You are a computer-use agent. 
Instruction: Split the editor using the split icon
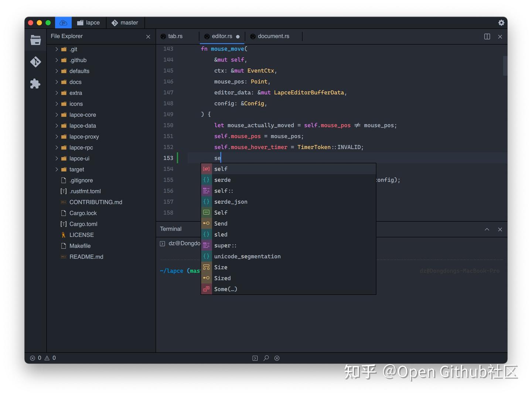coord(487,37)
